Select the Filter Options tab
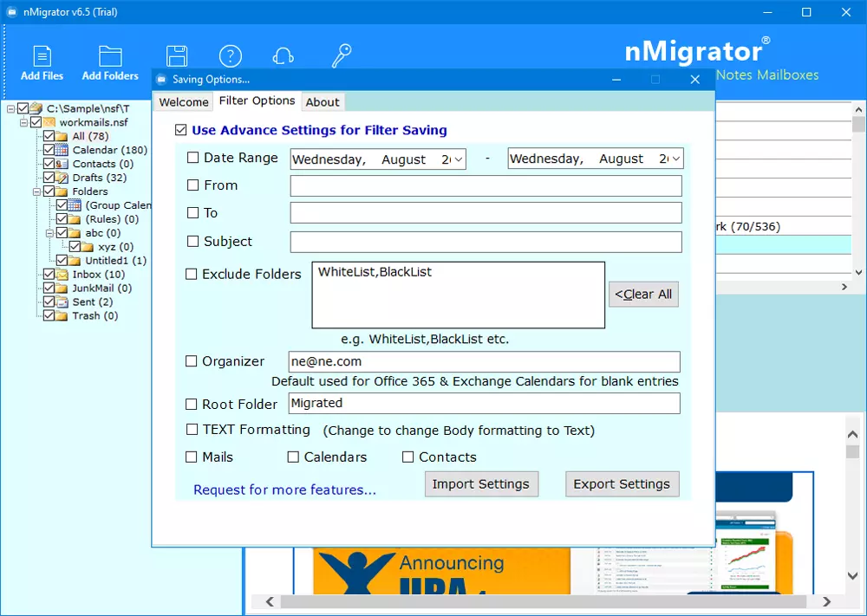 point(257,101)
